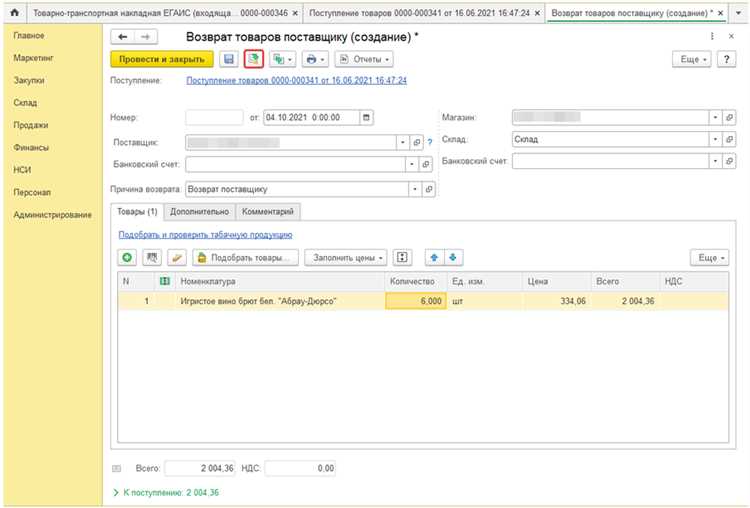Click the top Еще button
750x508 pixels.
click(x=692, y=59)
